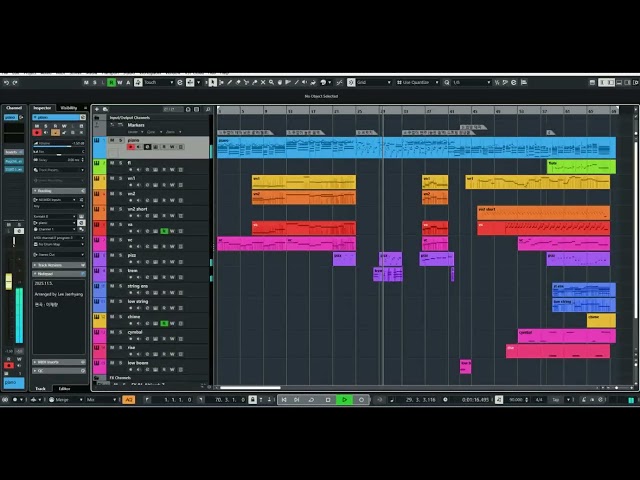
Task: Toggle green global Read automation R
Action: (111, 82)
